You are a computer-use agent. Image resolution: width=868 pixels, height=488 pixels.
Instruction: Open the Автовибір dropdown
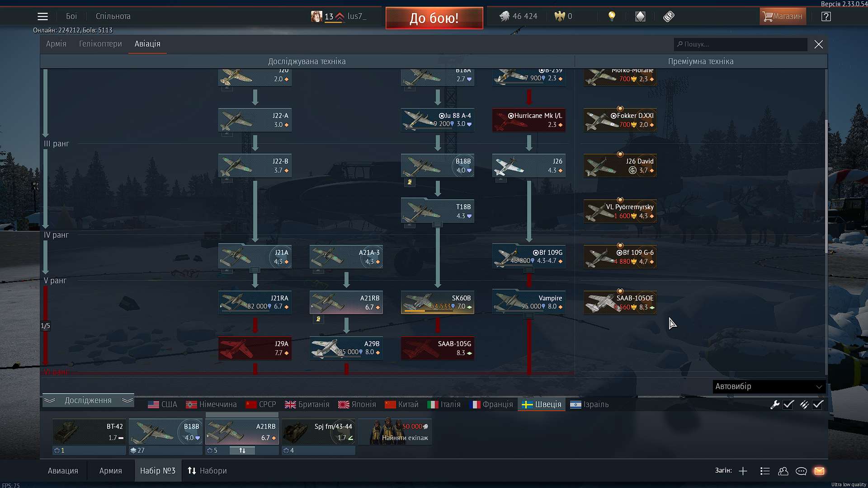769,387
